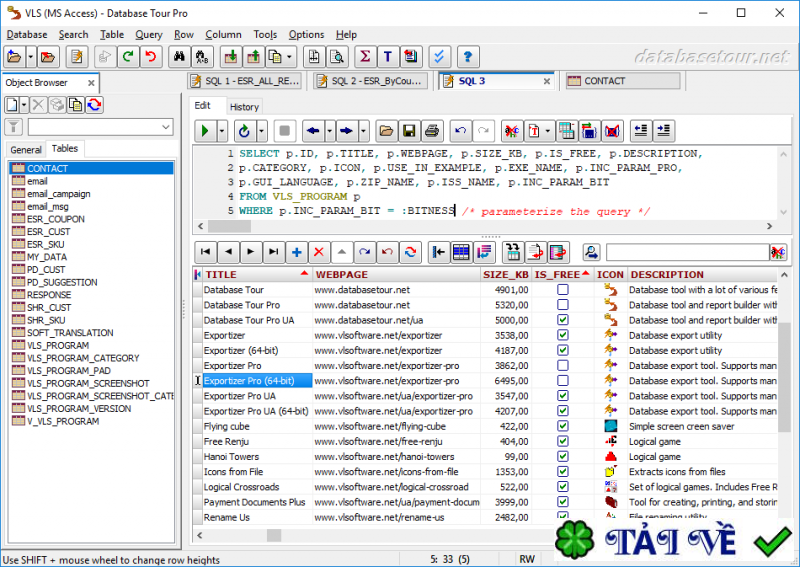Delete the current record with the red X icon
The image size is (800, 567).
point(319,252)
